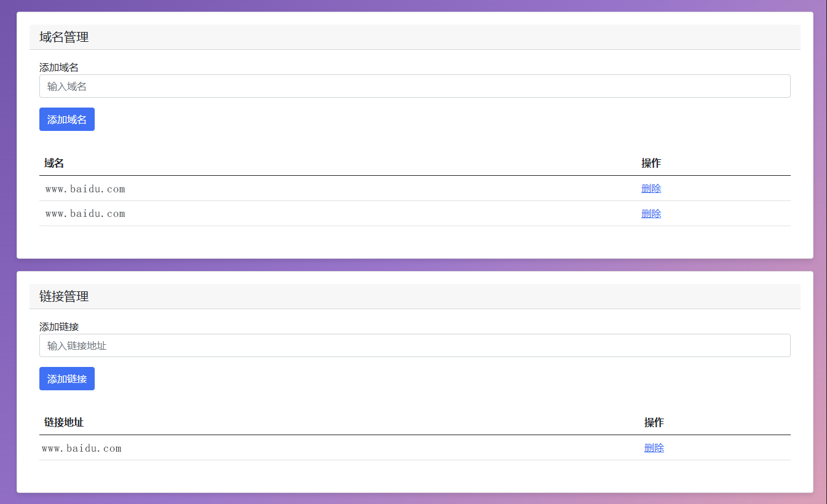The height and width of the screenshot is (504, 827).
Task: Click blank area below the link table row
Action: [414, 476]
